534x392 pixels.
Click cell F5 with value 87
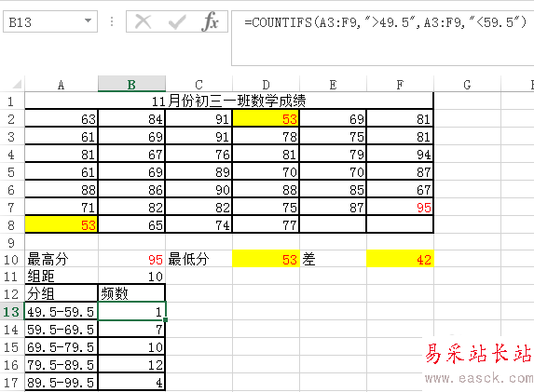[x=400, y=172]
